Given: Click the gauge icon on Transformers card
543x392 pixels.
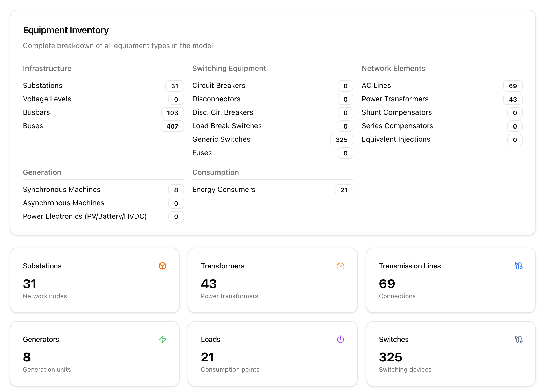Looking at the screenshot, I should [340, 266].
